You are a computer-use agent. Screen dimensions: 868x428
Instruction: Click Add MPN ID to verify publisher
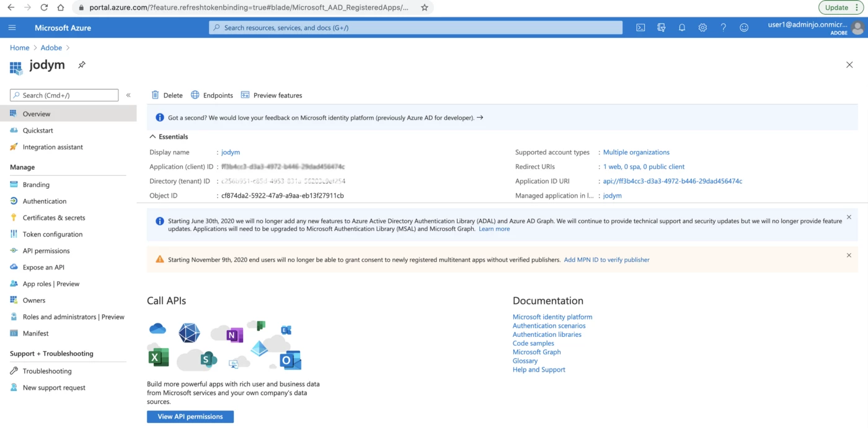coord(607,260)
